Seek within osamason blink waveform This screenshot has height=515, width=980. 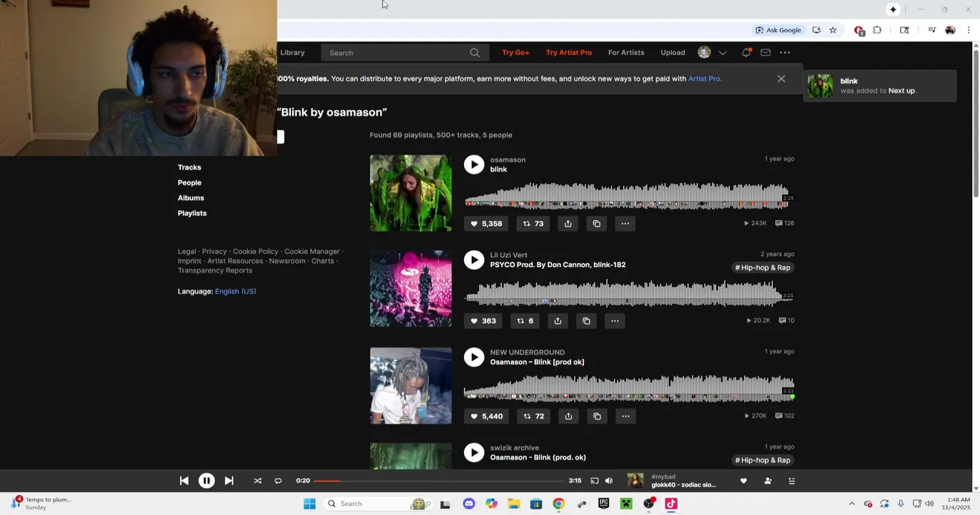pyautogui.click(x=629, y=196)
